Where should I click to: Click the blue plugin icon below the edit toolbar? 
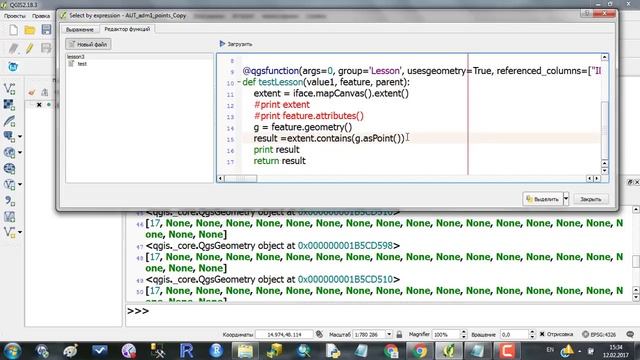coord(13,67)
